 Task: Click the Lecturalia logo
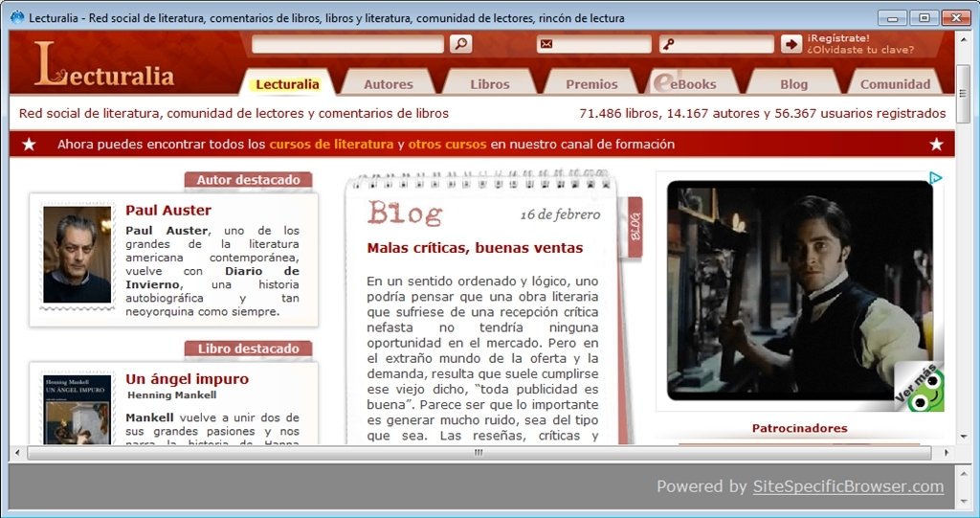(104, 64)
